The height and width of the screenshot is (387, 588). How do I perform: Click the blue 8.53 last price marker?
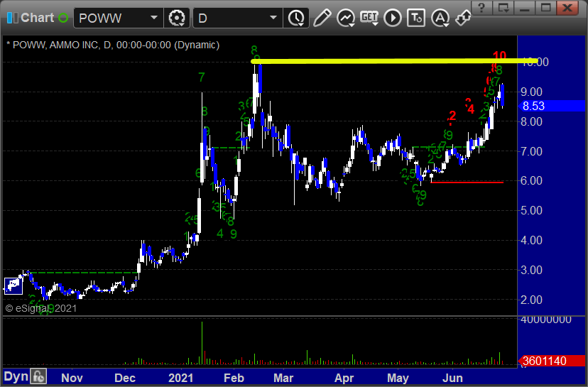[551, 106]
